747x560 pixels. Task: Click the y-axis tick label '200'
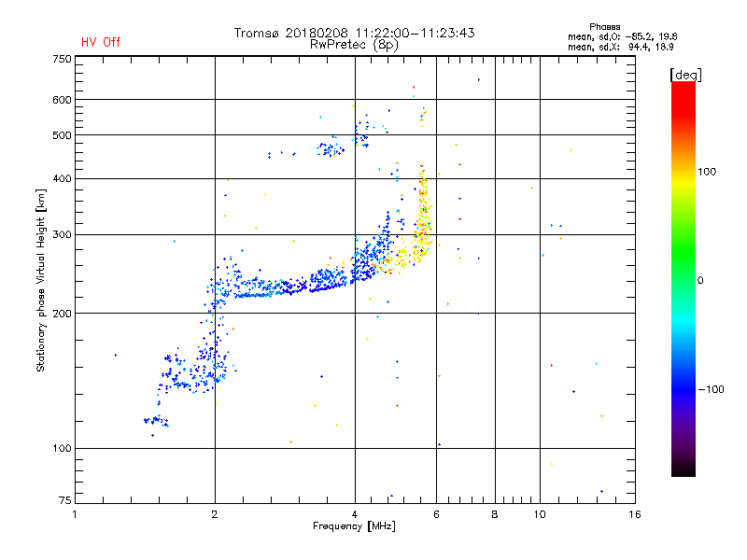point(62,314)
